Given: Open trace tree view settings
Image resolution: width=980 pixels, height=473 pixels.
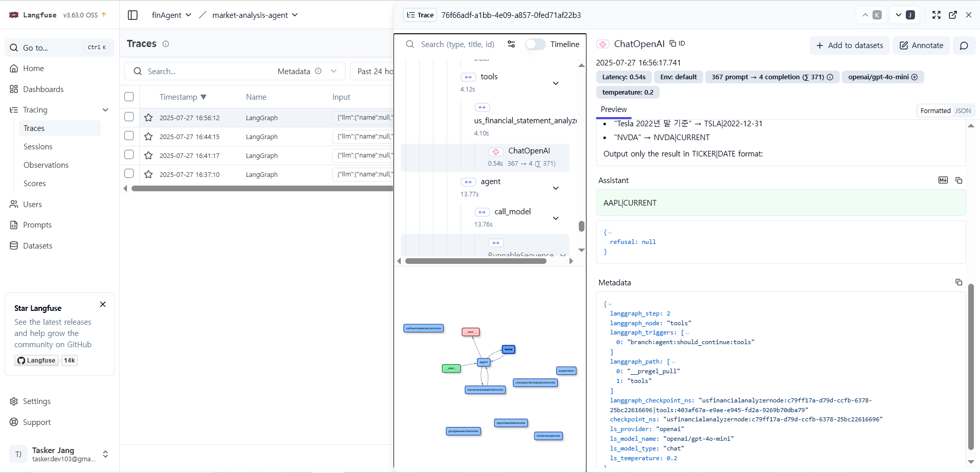Looking at the screenshot, I should [x=511, y=44].
